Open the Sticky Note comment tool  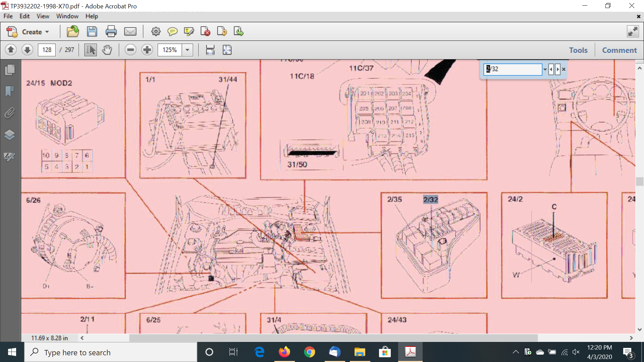point(172,32)
